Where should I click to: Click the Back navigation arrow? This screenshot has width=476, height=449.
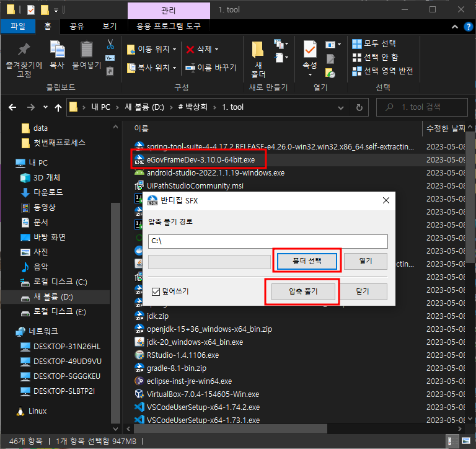coord(12,107)
